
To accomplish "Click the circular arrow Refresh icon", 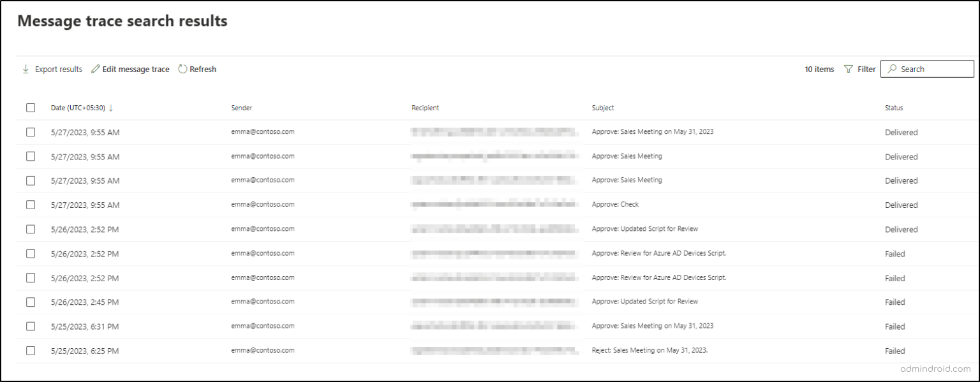I will point(182,68).
